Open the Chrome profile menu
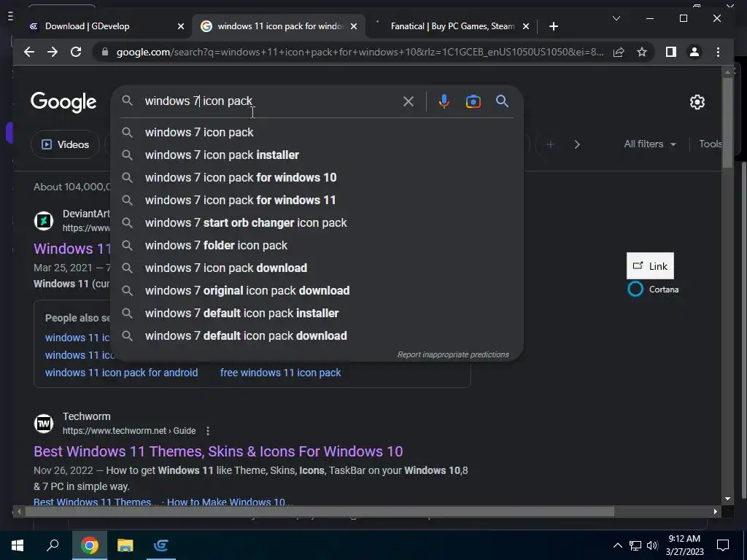The image size is (747, 560). point(694,52)
